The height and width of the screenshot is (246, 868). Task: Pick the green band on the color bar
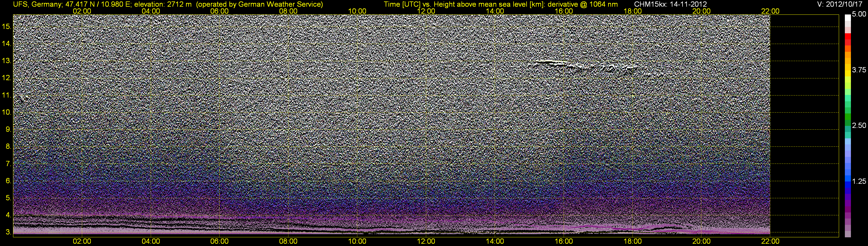848,116
